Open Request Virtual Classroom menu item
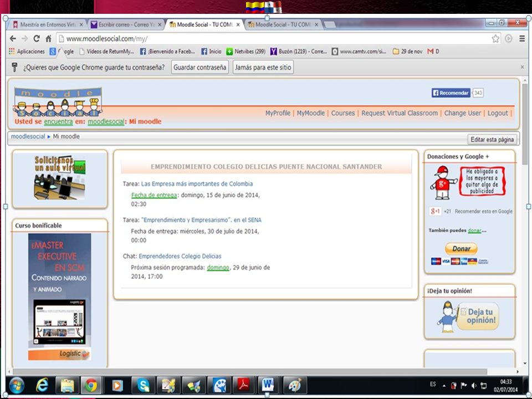The height and width of the screenshot is (399, 532). (x=400, y=113)
